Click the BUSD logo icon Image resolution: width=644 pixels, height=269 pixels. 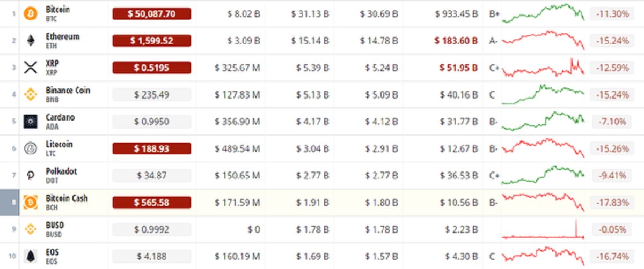pyautogui.click(x=31, y=229)
